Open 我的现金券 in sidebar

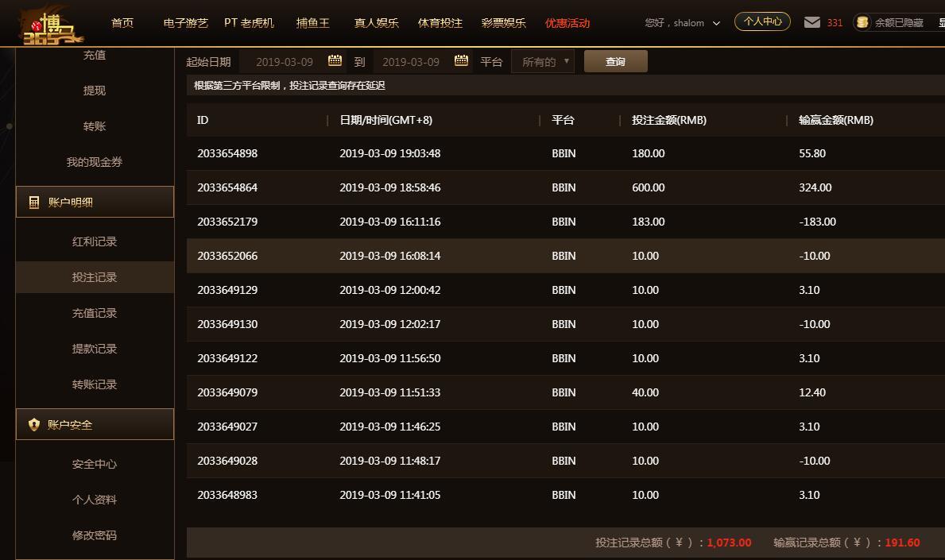tap(95, 162)
